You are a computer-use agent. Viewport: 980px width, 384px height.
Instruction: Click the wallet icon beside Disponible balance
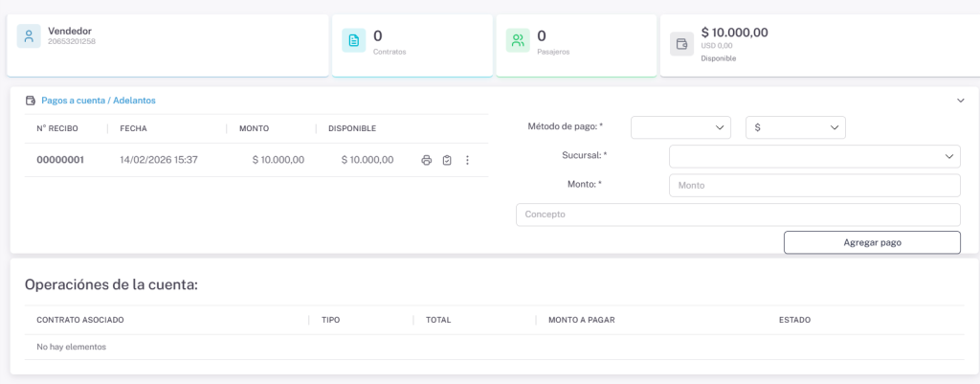[x=681, y=44]
